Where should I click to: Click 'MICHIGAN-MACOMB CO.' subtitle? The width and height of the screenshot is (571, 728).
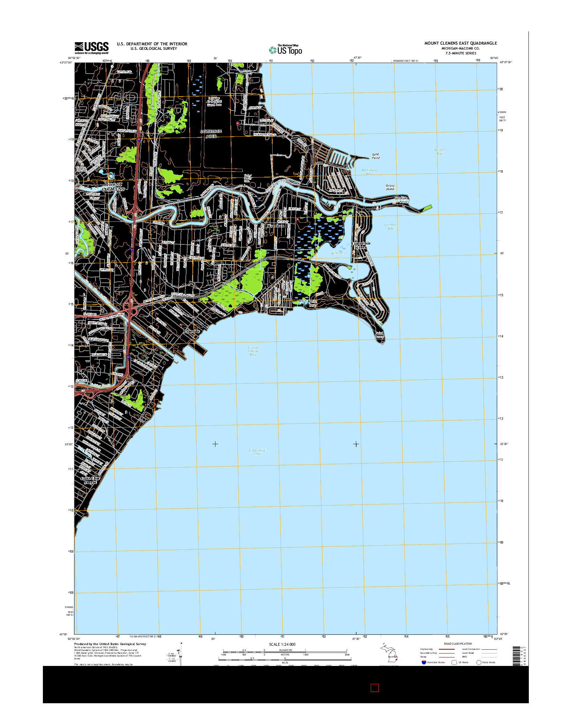460,48
